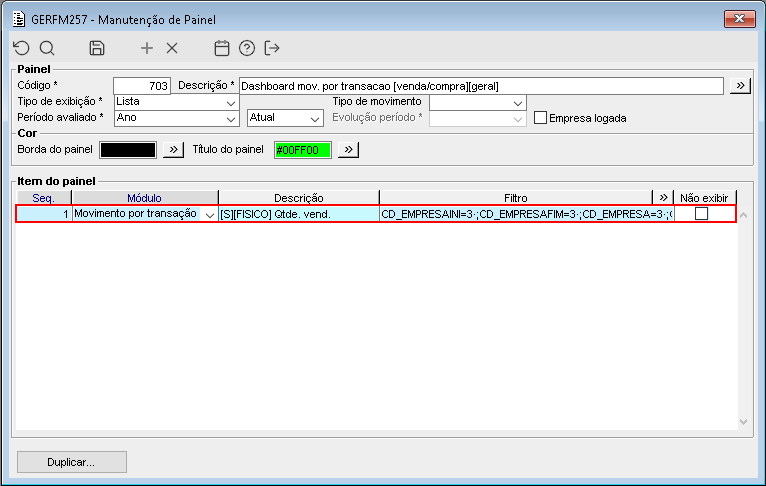Viewport: 766px width, 486px height.
Task: Exit using the logout arrow icon
Action: tap(272, 48)
